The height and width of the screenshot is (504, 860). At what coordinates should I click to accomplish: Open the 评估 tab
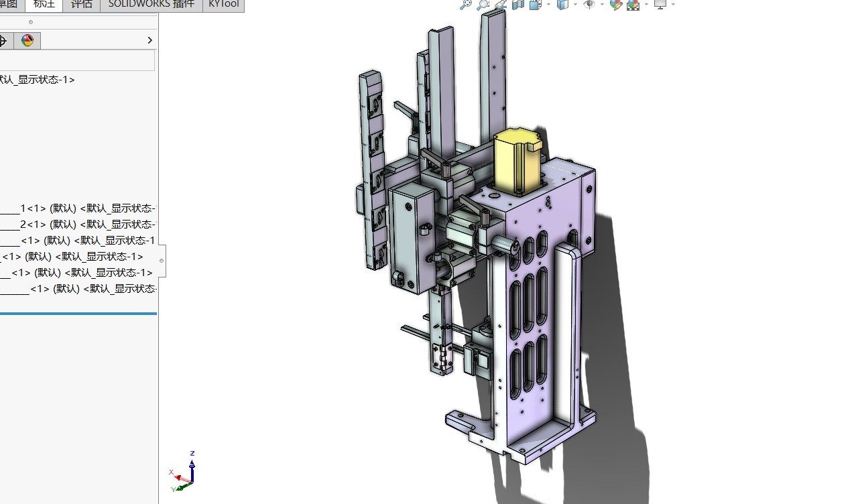coord(82,5)
